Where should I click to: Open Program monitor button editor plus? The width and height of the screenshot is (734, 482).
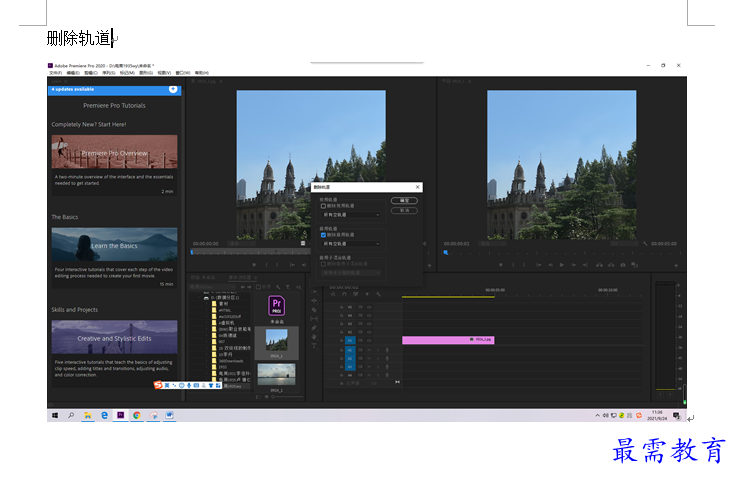pos(675,265)
